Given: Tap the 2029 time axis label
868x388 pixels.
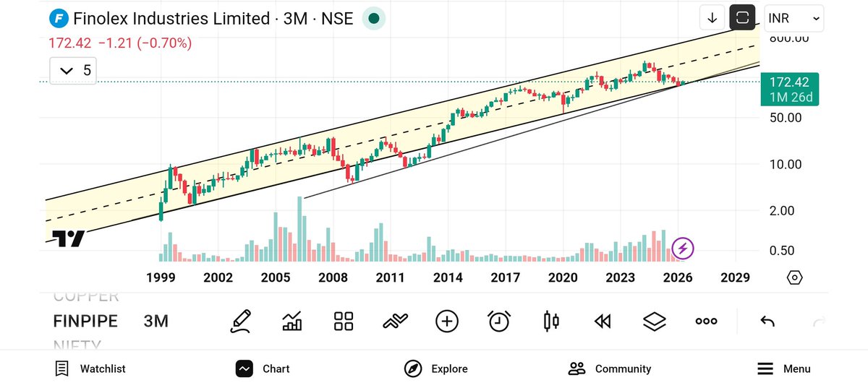Looking at the screenshot, I should [735, 277].
